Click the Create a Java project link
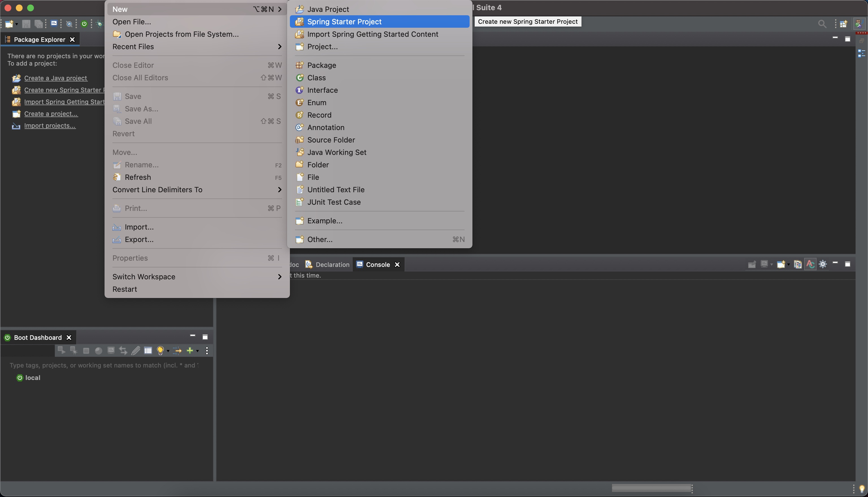This screenshot has width=868, height=497. coord(56,78)
